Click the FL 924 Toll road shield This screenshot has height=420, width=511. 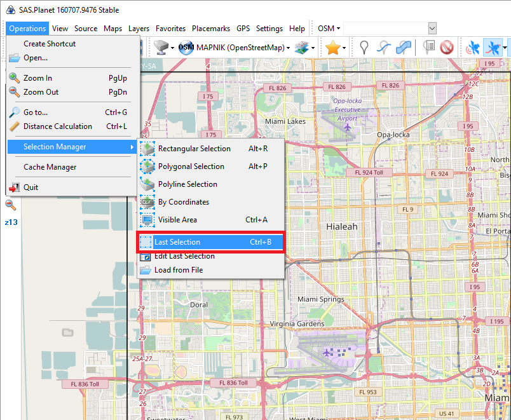pos(369,172)
